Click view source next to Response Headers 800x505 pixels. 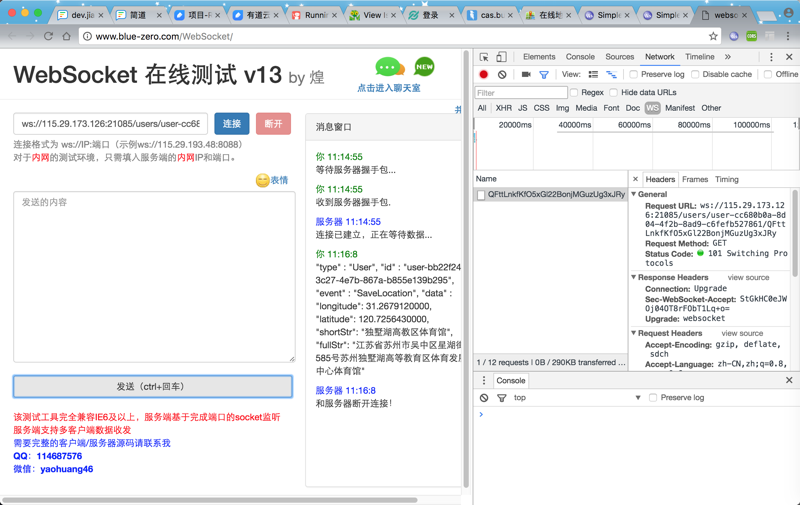(x=748, y=277)
